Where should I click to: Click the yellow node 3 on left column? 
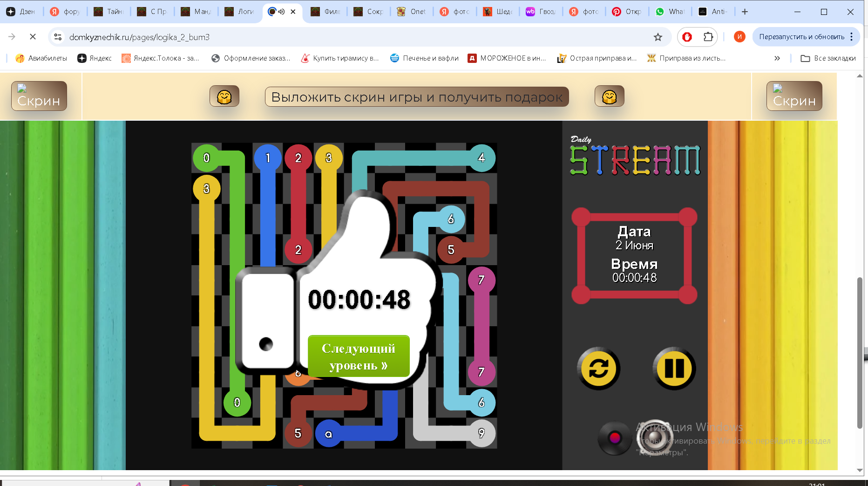[206, 189]
